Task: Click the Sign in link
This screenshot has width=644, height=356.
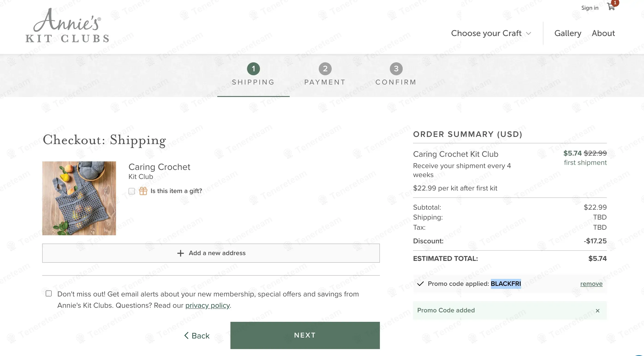Action: click(x=590, y=8)
